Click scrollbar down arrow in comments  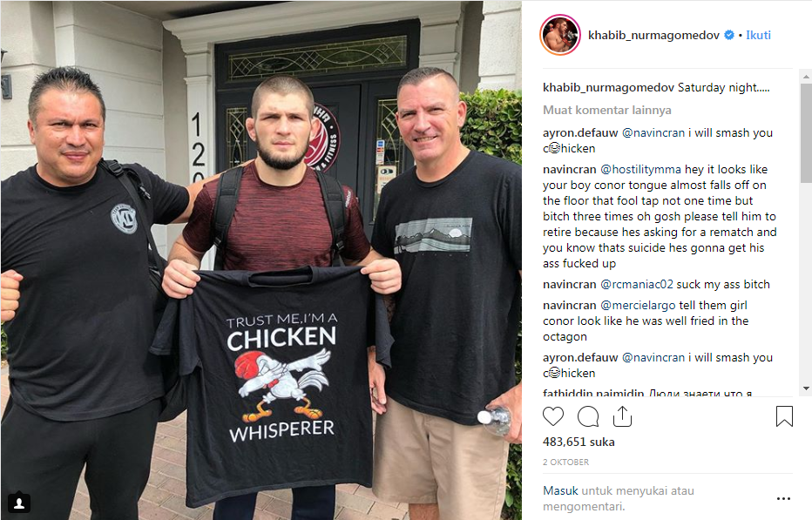click(x=806, y=388)
